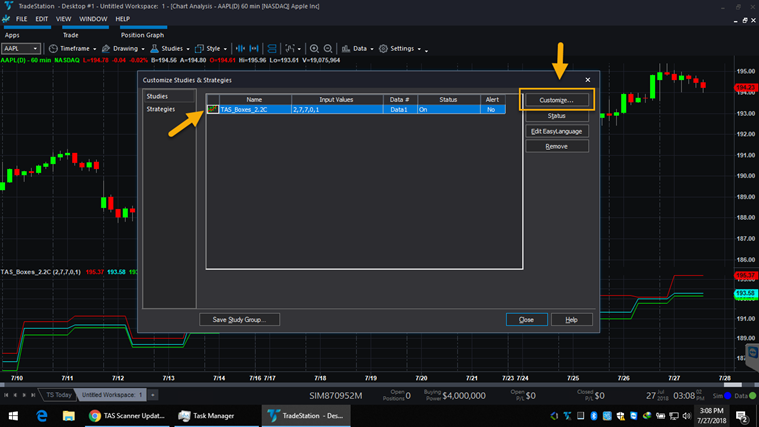Expand the toolbar overflow options arrow
This screenshot has height=427, width=759.
tap(426, 50)
